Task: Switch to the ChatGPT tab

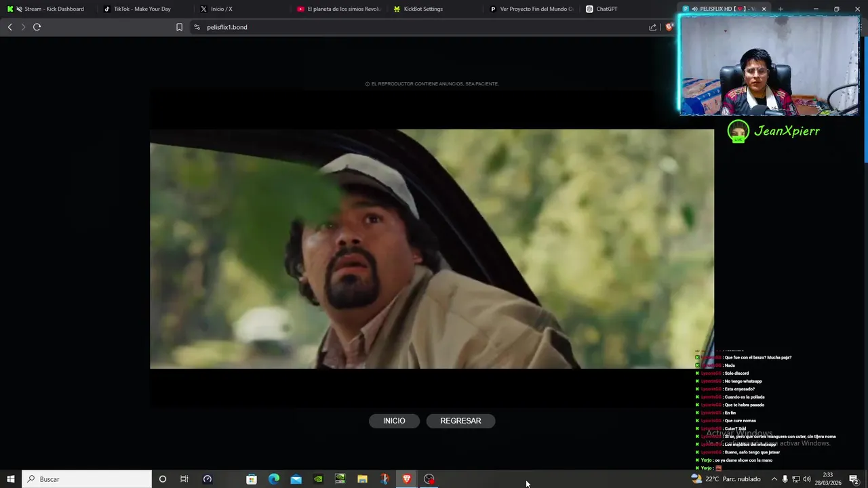Action: (629, 9)
